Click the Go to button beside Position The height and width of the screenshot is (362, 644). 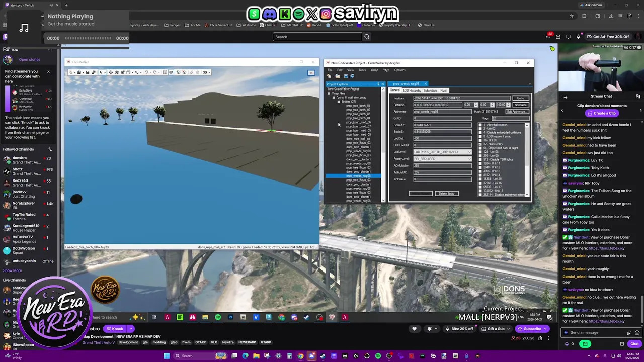521,98
